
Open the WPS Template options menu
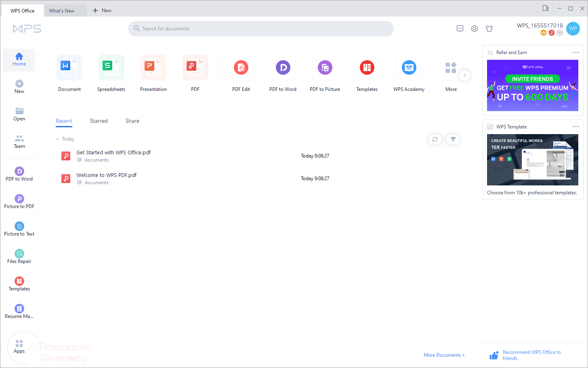[x=576, y=127]
